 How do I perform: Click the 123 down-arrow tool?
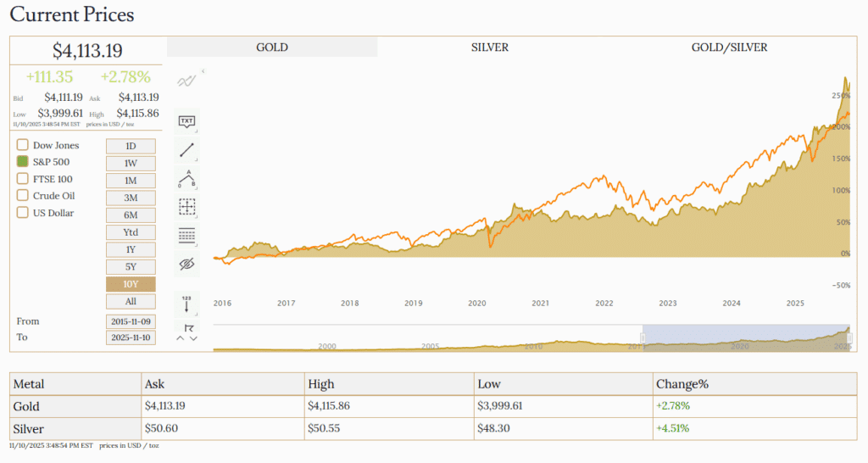(186, 304)
